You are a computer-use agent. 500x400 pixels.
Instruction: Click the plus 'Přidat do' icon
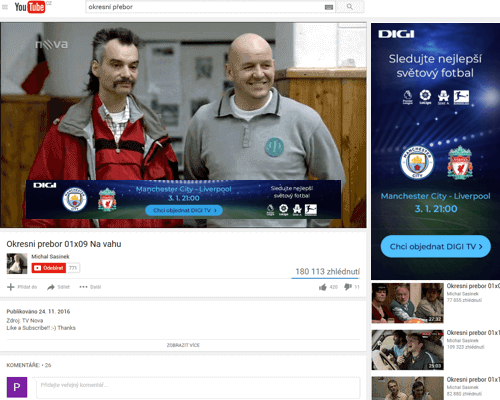pos(11,287)
